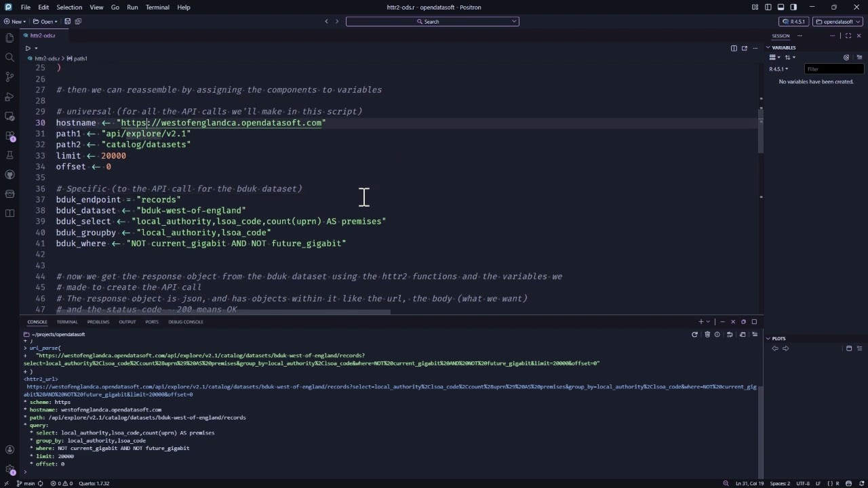Viewport: 868px width, 488px height.
Task: Toggle primary side bar visibility
Action: 768,7
